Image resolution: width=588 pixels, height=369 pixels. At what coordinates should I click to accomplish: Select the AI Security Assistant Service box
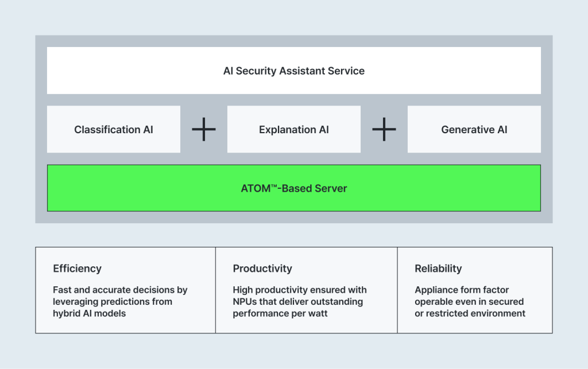[x=293, y=71]
